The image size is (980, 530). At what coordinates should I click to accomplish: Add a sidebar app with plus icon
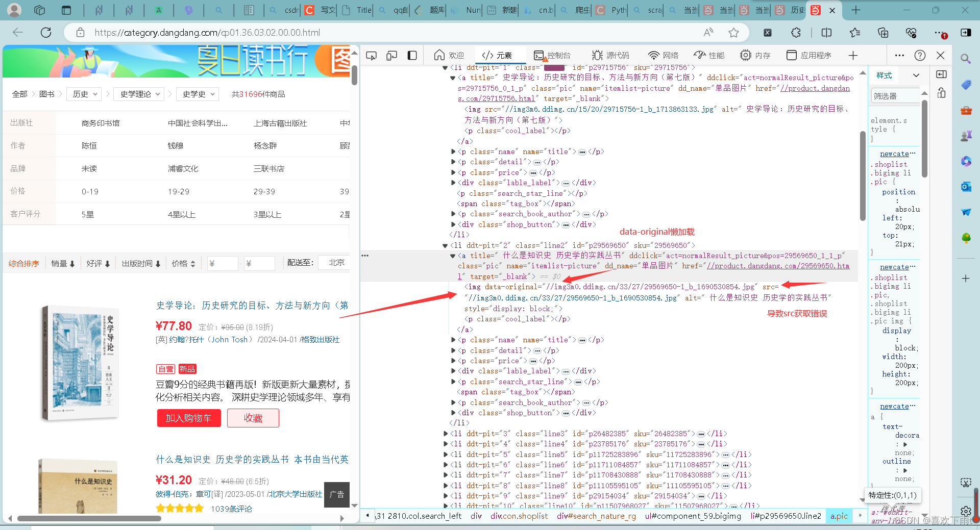tap(966, 279)
